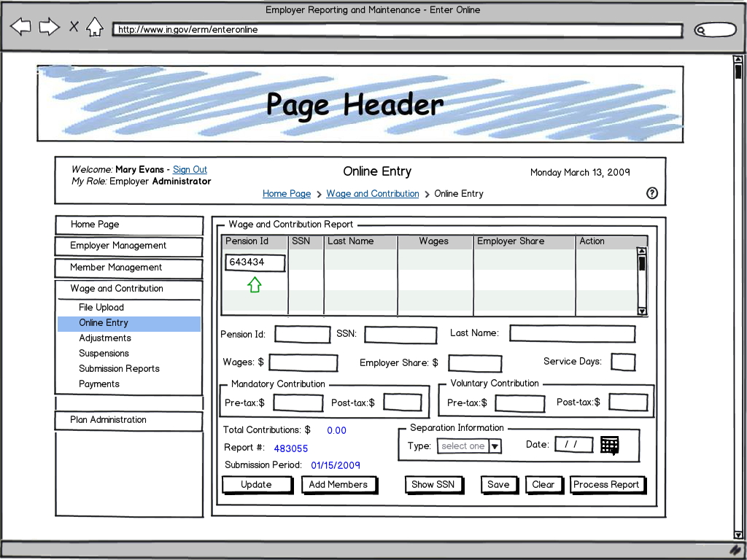
Task: Click the browser stop X icon
Action: (x=74, y=27)
